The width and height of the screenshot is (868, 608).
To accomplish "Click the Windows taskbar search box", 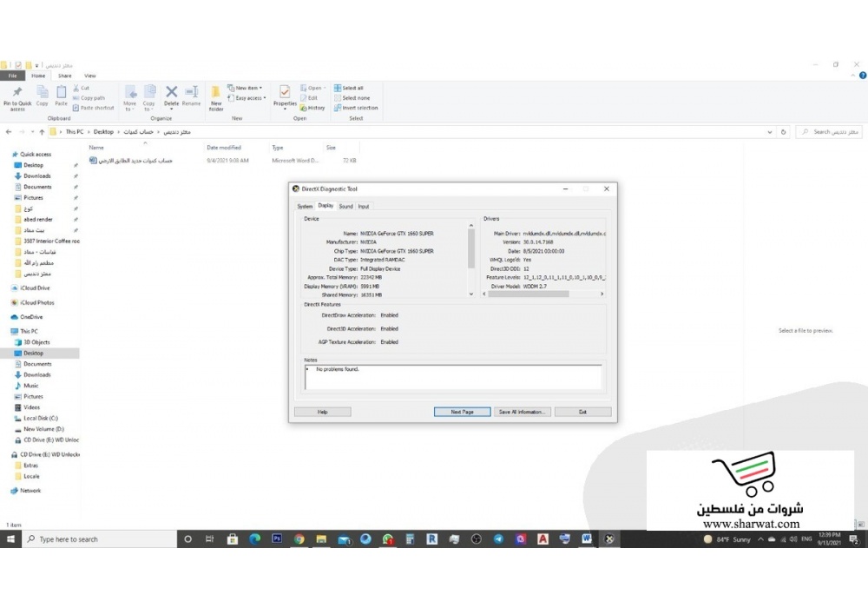I will (95, 539).
